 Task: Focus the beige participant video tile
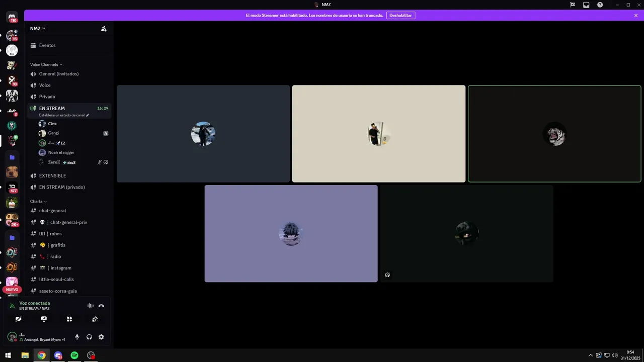pyautogui.click(x=379, y=134)
